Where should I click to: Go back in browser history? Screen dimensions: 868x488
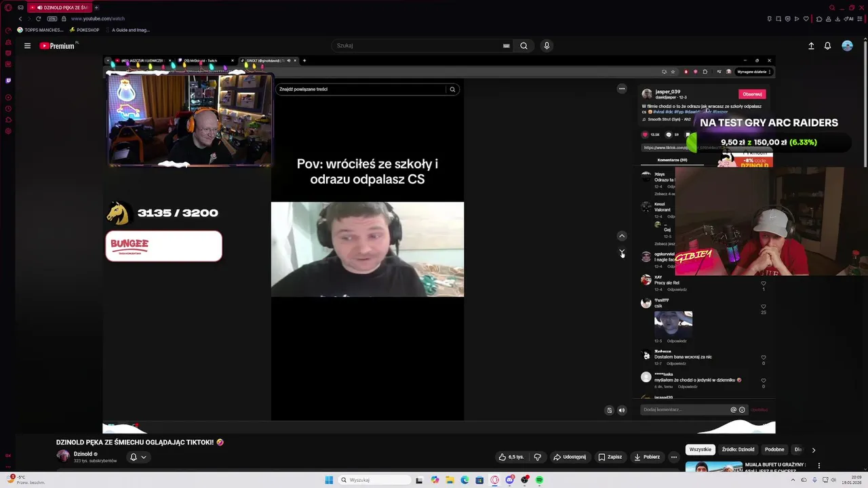(x=20, y=19)
